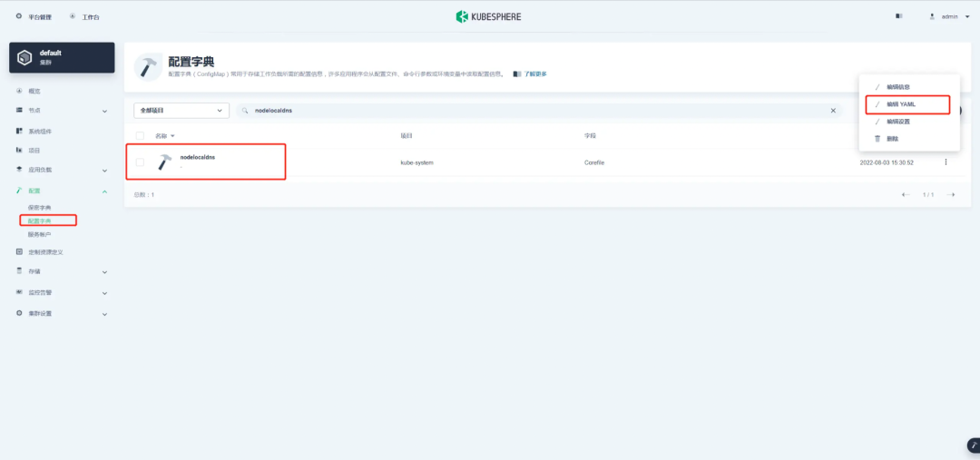Click the KubeSphere logo
The height and width of the screenshot is (460, 980).
tap(488, 17)
